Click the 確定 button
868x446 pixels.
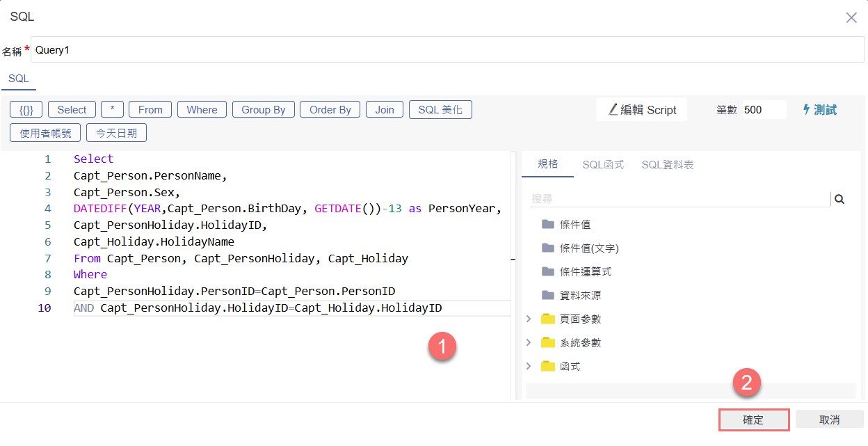coord(753,420)
